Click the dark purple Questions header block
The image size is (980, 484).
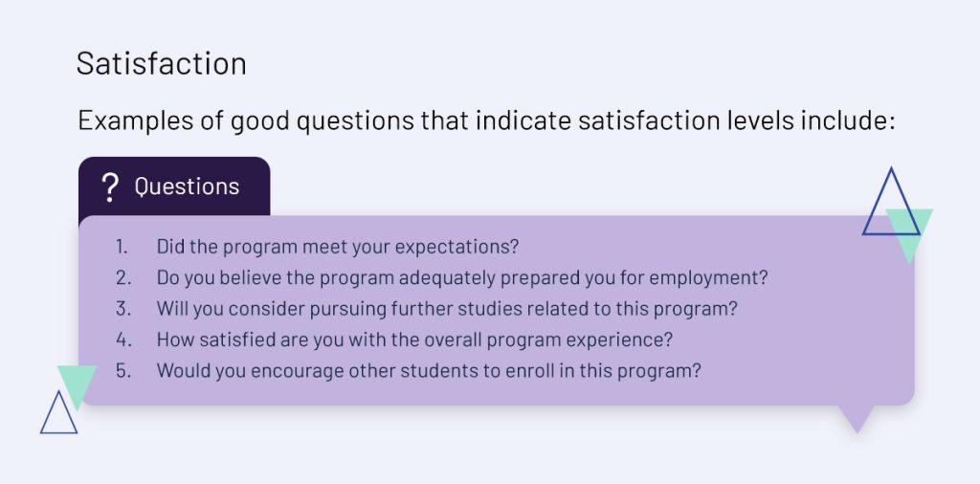(x=174, y=187)
